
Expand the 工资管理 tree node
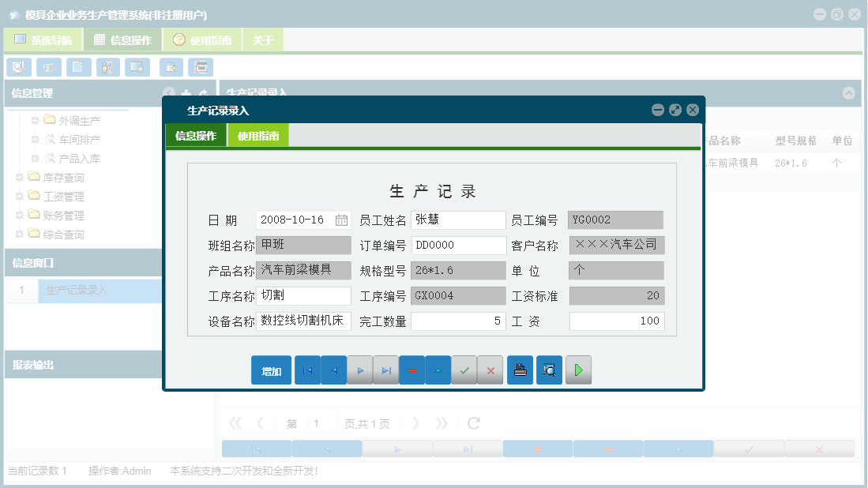[x=19, y=197]
